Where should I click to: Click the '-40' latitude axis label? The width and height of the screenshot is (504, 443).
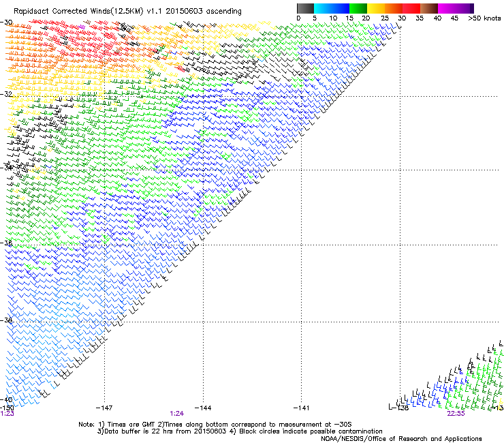pyautogui.click(x=6, y=399)
